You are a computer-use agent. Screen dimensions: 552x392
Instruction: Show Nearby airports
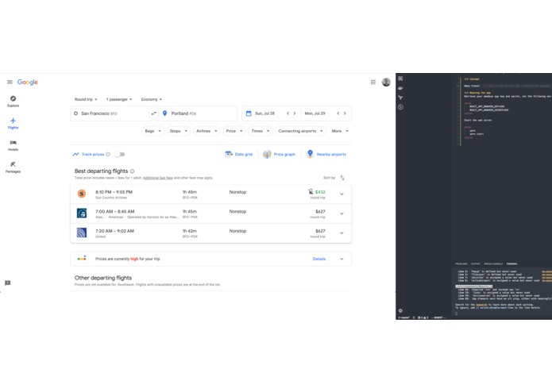tap(326, 154)
